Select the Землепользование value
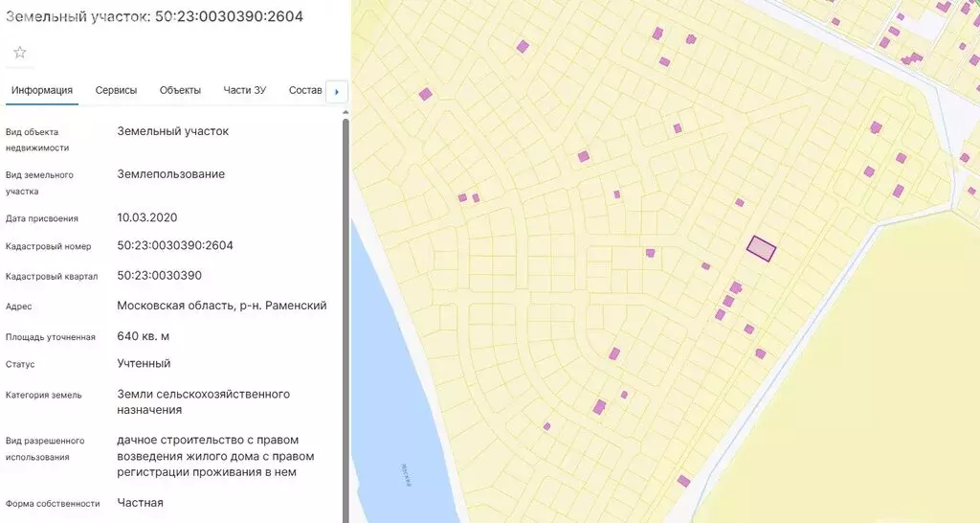Viewport: 980px width, 523px height. coord(170,174)
